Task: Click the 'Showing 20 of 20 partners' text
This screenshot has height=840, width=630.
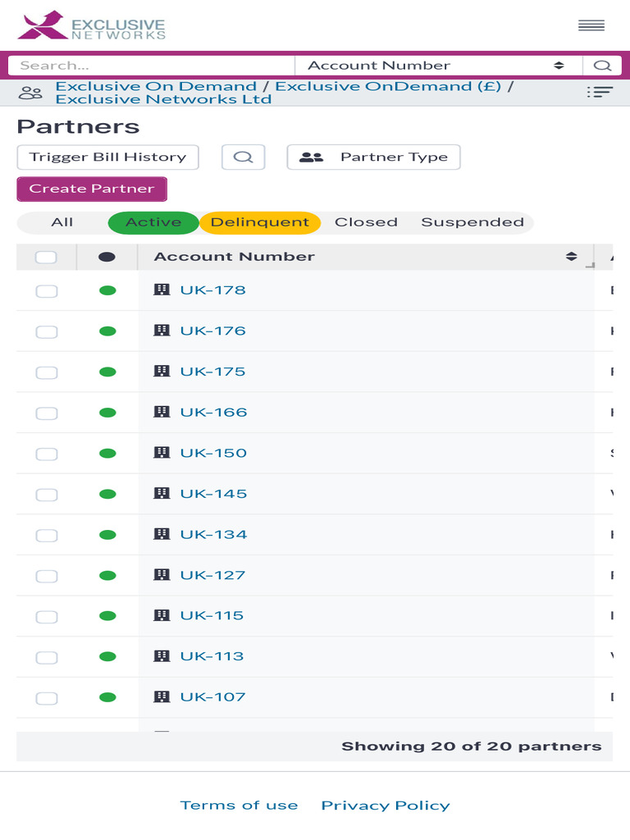Action: click(x=472, y=746)
